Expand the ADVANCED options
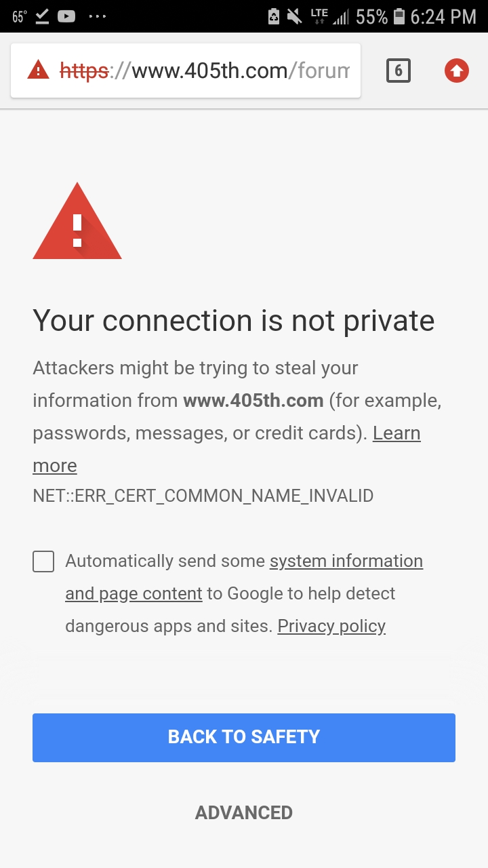Viewport: 488px width, 868px height. (x=244, y=812)
